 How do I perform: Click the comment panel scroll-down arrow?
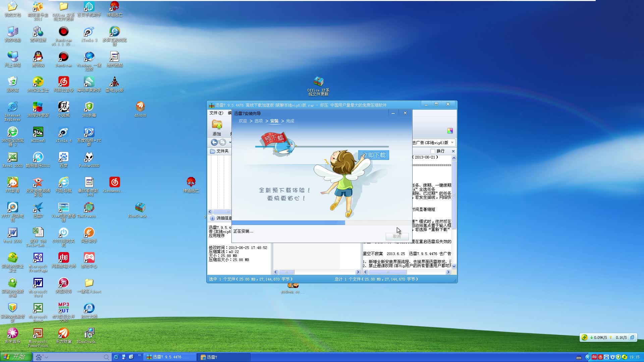[x=454, y=266]
